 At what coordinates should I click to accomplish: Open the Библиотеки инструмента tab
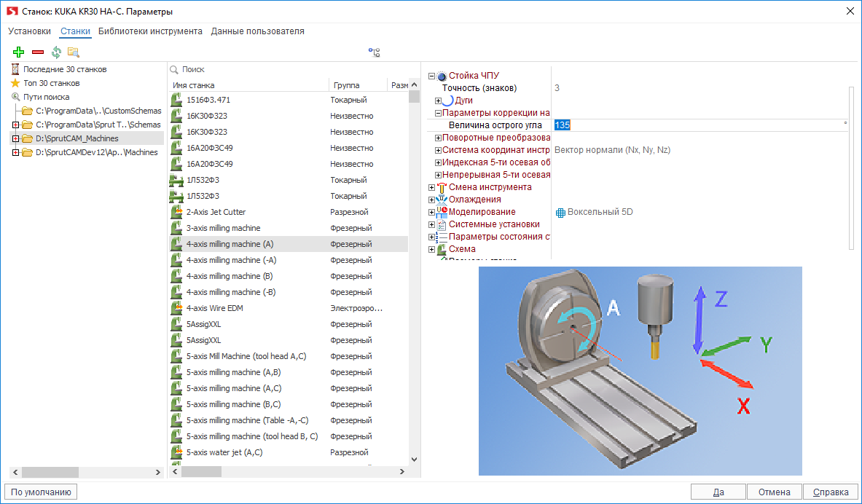pos(150,31)
